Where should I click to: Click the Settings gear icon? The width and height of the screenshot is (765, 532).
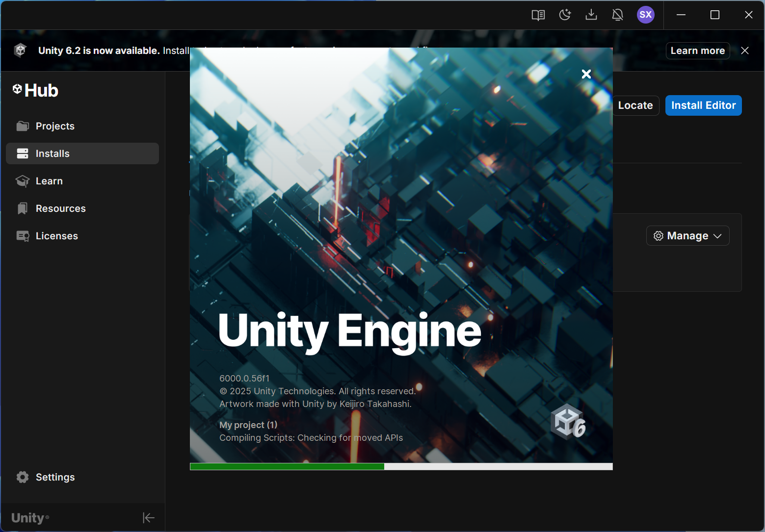[x=23, y=477]
